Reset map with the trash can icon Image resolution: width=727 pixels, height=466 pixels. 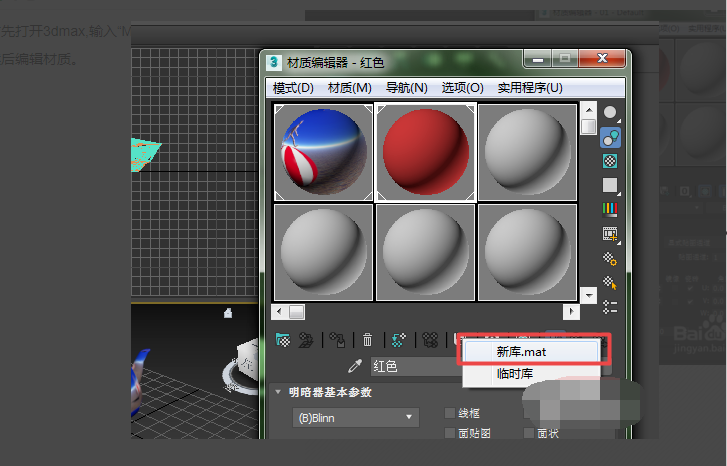click(367, 340)
